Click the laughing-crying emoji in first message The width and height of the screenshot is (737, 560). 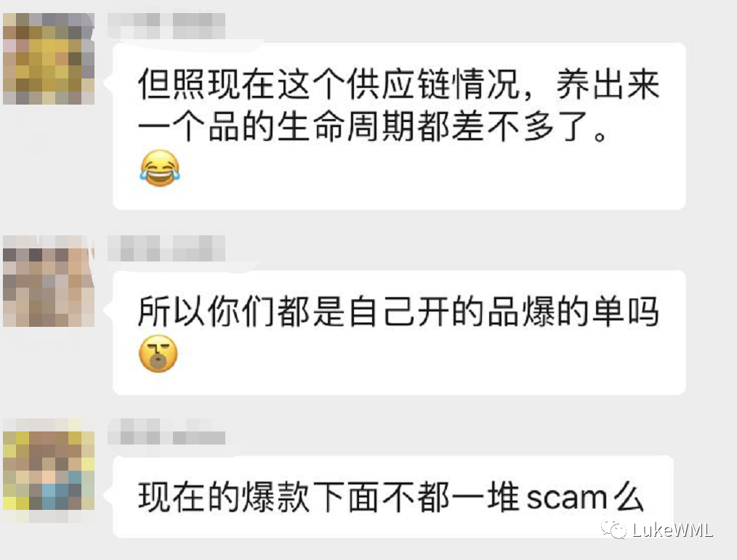[160, 169]
